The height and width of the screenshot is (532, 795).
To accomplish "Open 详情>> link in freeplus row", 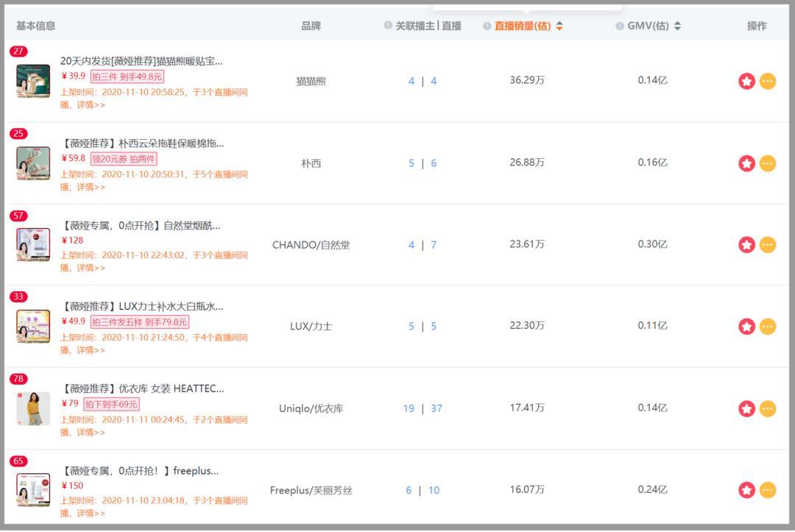I will point(91,514).
